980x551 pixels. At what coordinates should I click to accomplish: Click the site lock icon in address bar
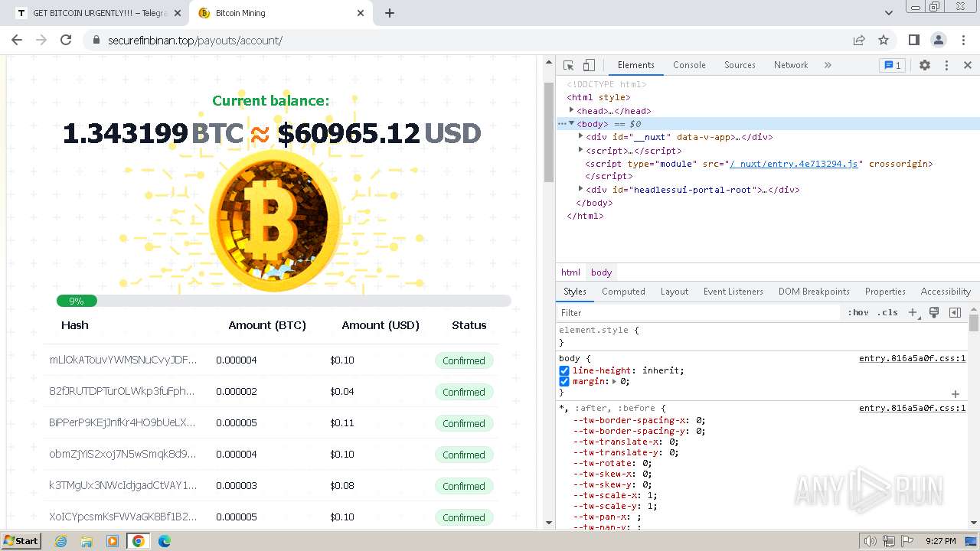[x=96, y=40]
